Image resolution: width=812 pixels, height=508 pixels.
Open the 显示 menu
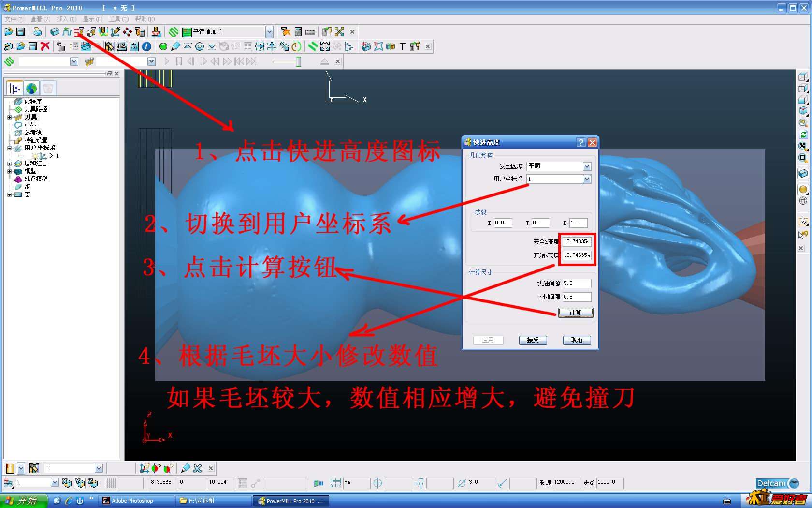92,19
